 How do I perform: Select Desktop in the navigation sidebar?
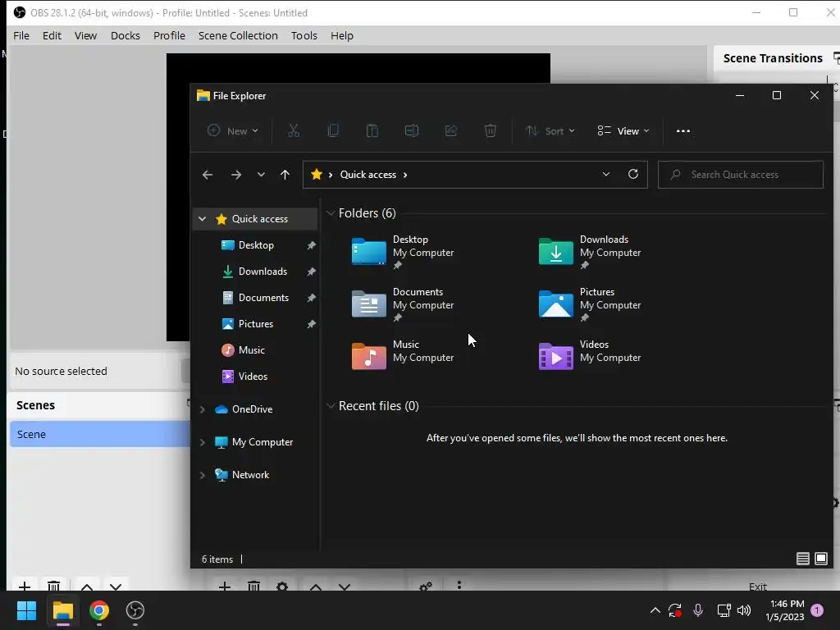(x=255, y=245)
